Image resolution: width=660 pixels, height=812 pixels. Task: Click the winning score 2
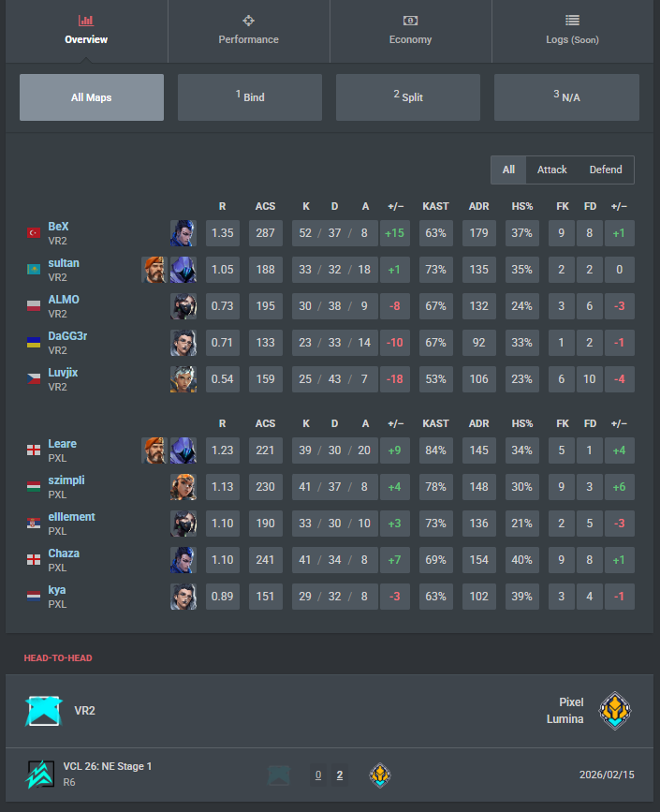point(340,775)
